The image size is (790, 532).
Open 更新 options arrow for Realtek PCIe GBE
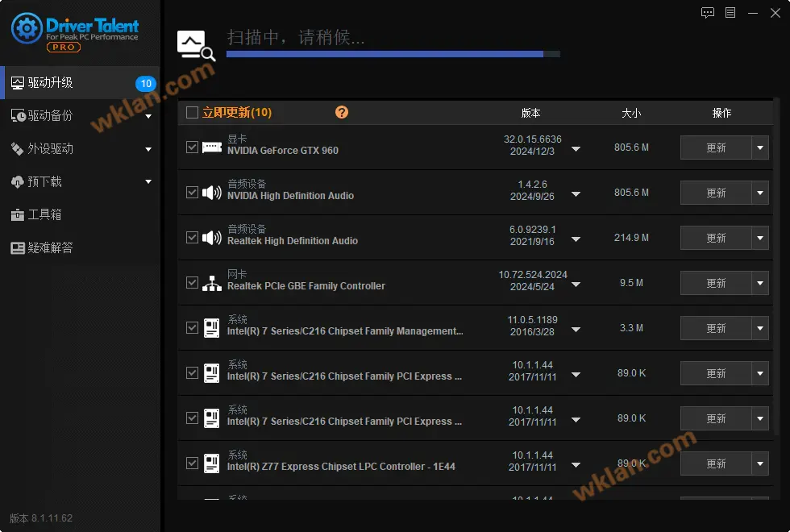pyautogui.click(x=760, y=283)
